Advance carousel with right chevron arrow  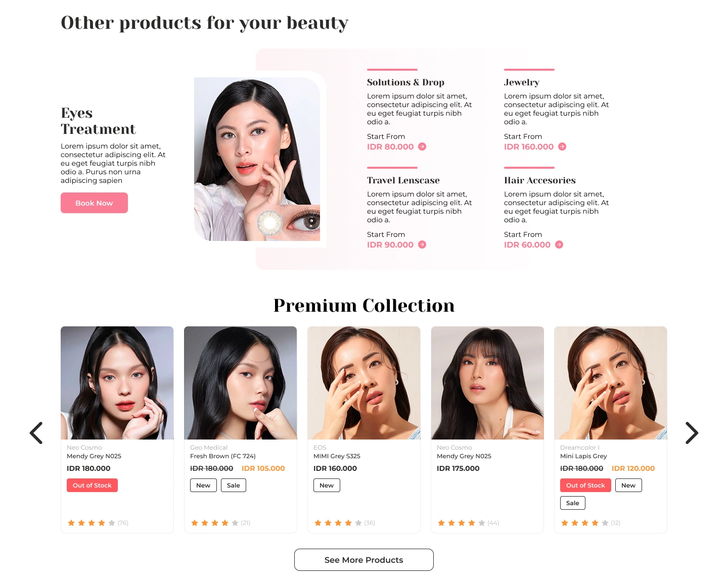pos(692,433)
